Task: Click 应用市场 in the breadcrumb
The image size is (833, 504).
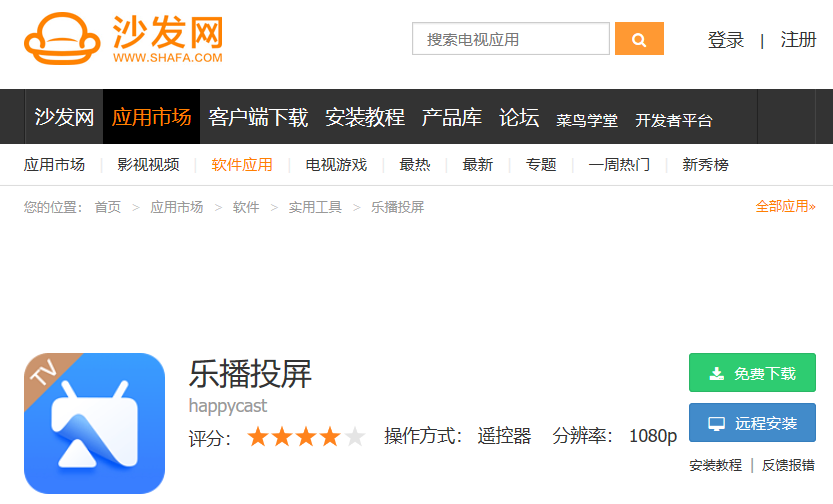Action: pyautogui.click(x=176, y=207)
